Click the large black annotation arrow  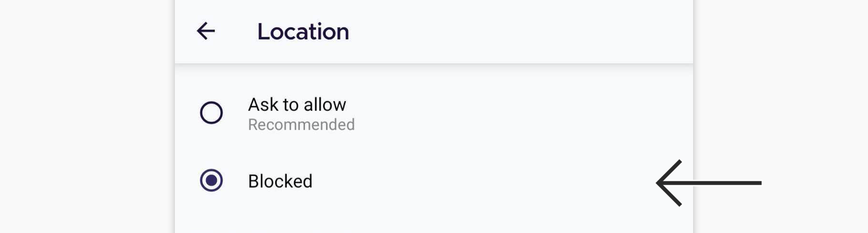coord(709,183)
